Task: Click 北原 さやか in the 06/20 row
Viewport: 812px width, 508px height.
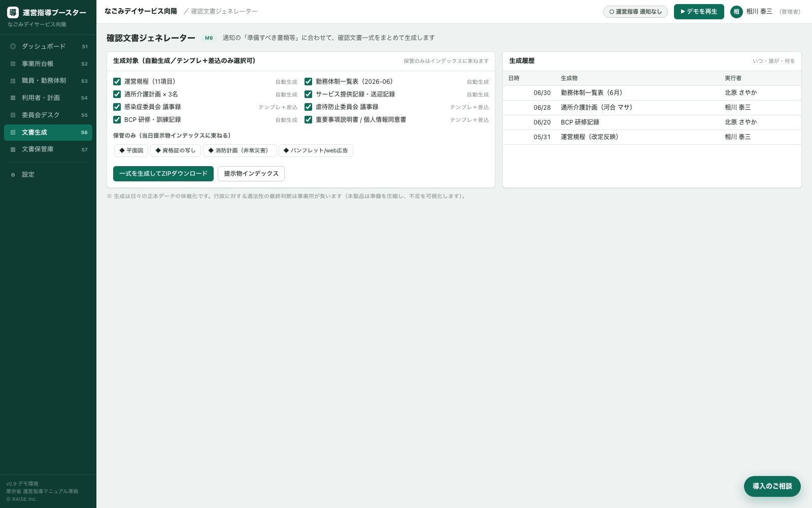Action: coord(740,122)
